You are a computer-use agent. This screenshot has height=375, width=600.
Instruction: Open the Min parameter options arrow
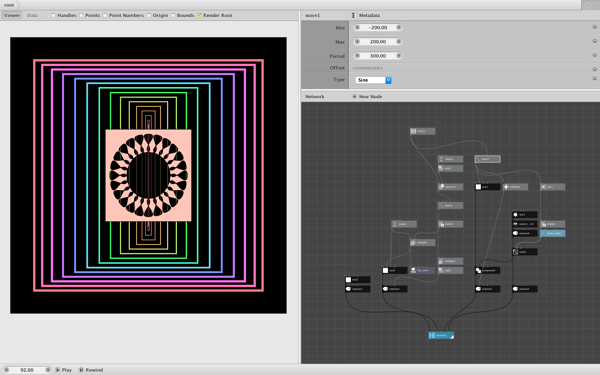tap(594, 27)
